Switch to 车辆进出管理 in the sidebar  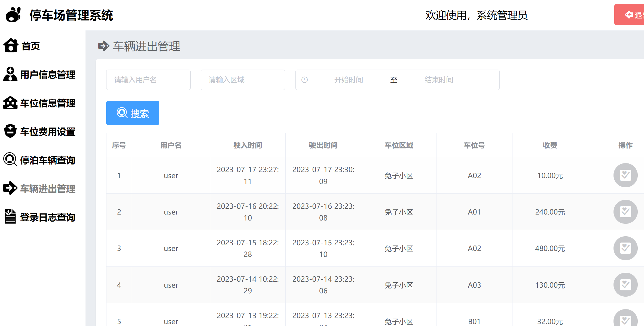point(48,188)
